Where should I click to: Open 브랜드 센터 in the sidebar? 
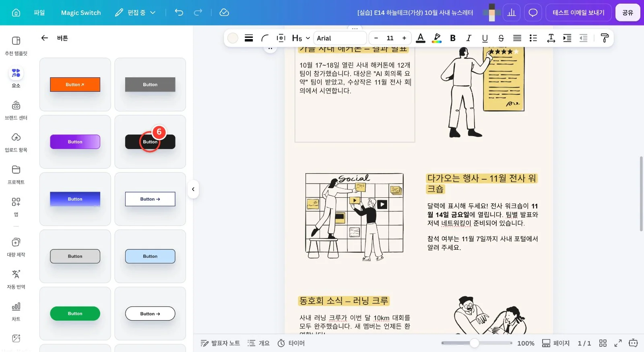(16, 110)
